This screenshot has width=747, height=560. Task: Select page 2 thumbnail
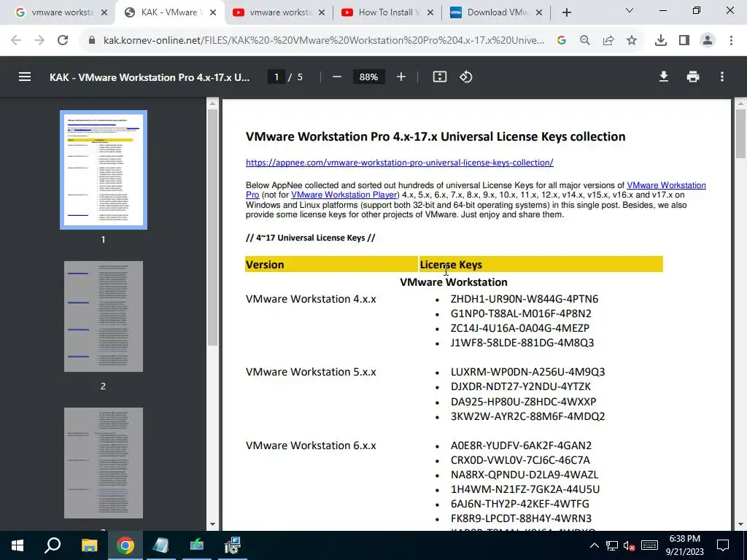pyautogui.click(x=104, y=316)
